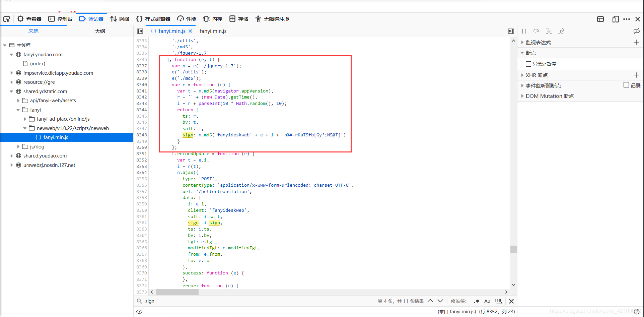Collapse the shared.ydstatic.com domain
The height and width of the screenshot is (317, 644).
(x=11, y=91)
